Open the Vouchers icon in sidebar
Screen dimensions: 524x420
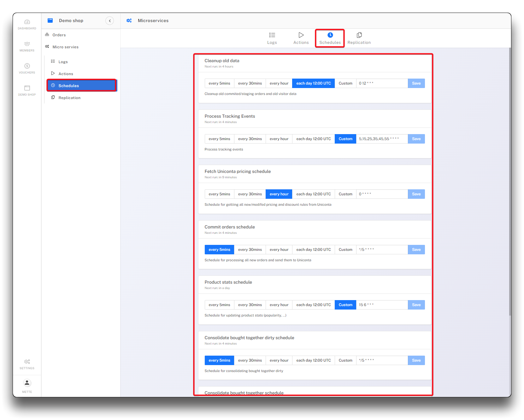tap(27, 66)
